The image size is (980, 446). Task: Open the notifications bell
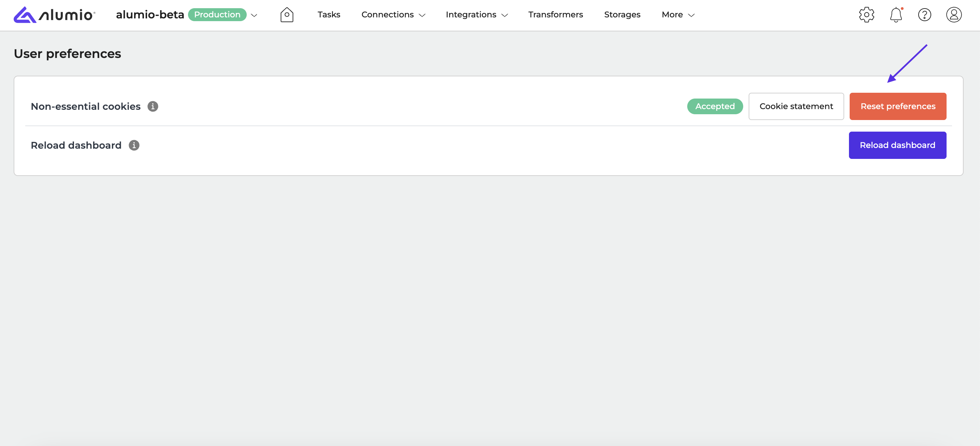click(x=896, y=15)
